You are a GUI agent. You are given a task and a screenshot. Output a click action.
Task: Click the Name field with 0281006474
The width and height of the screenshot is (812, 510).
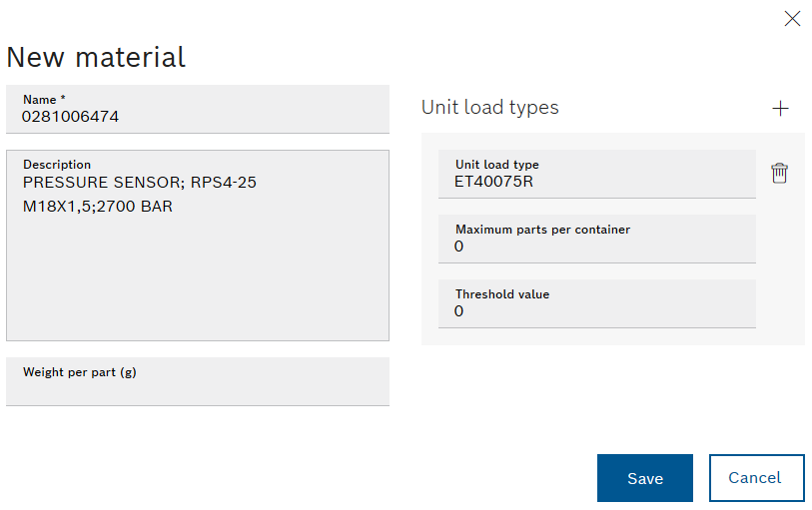tap(198, 109)
